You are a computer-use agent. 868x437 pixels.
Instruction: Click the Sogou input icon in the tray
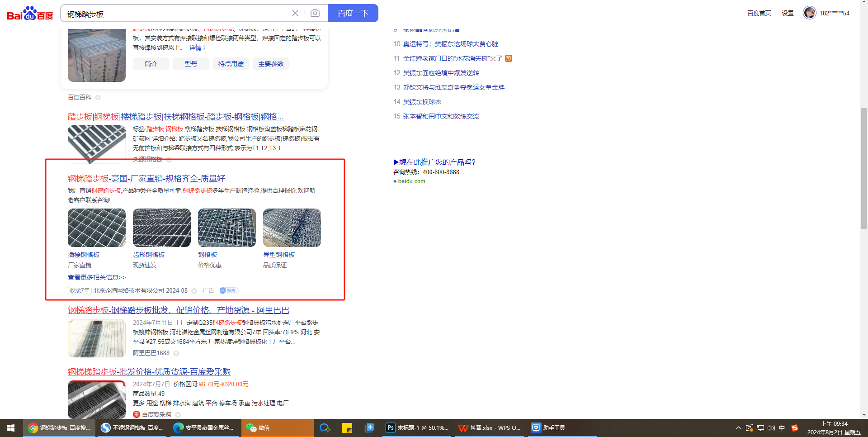pos(795,428)
